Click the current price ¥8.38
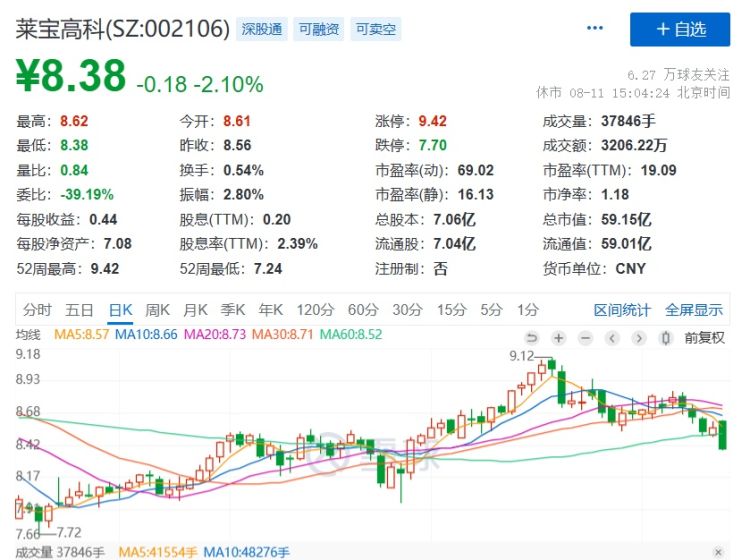Viewport: 750px width, 560px height. click(71, 76)
